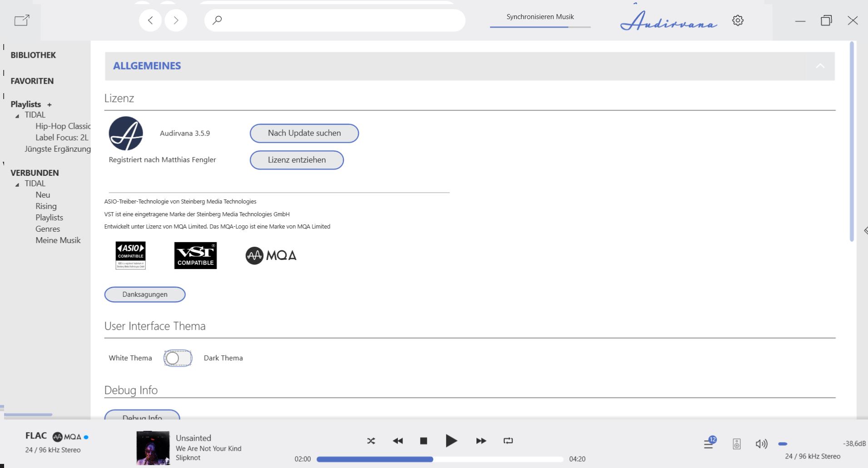The width and height of the screenshot is (868, 468).
Task: Open Hip-Hop Classic playlist
Action: [x=63, y=126]
